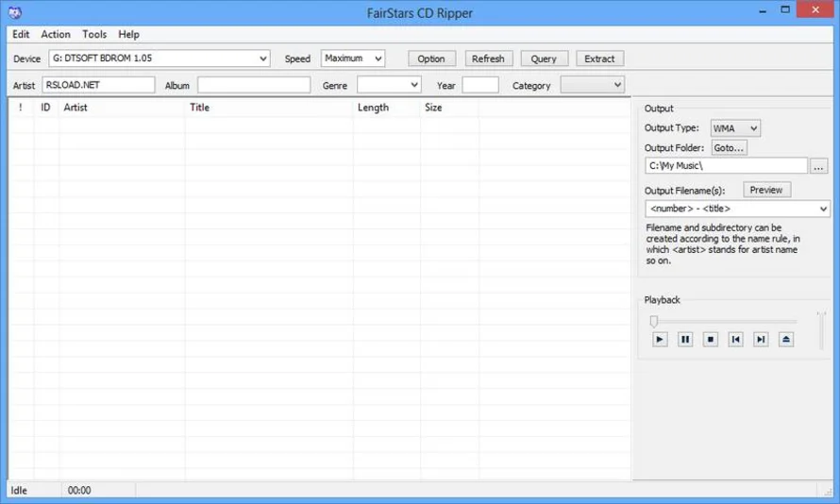Click the Goto... output folder button

pyautogui.click(x=730, y=148)
